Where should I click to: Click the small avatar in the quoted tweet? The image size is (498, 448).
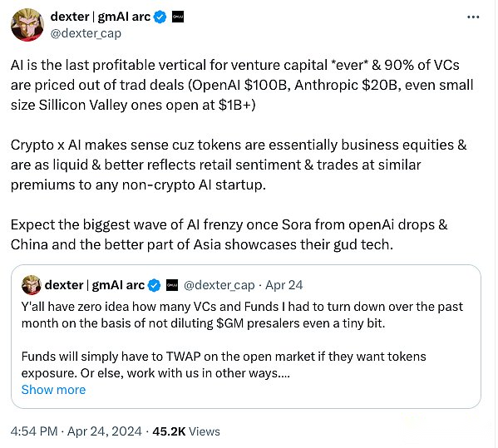pos(31,285)
